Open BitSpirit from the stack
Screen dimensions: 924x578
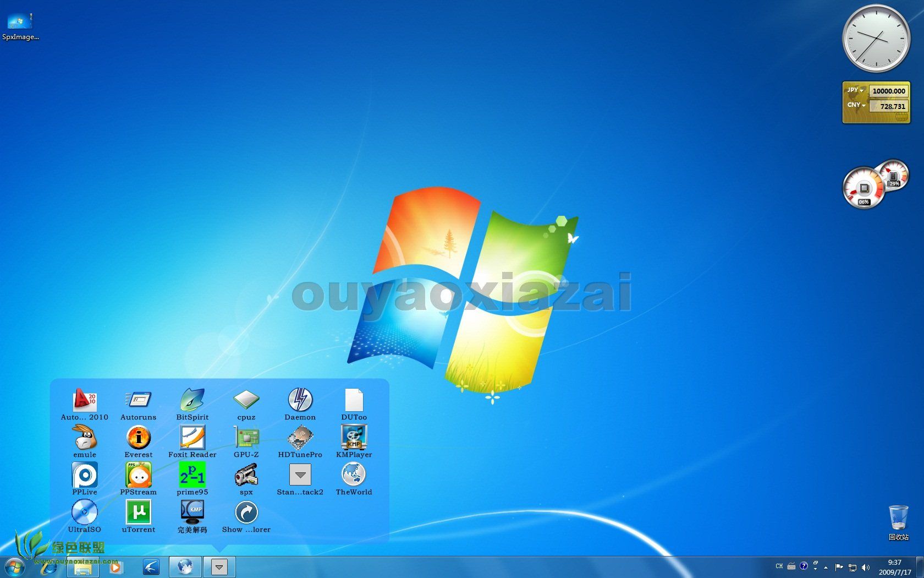(192, 405)
